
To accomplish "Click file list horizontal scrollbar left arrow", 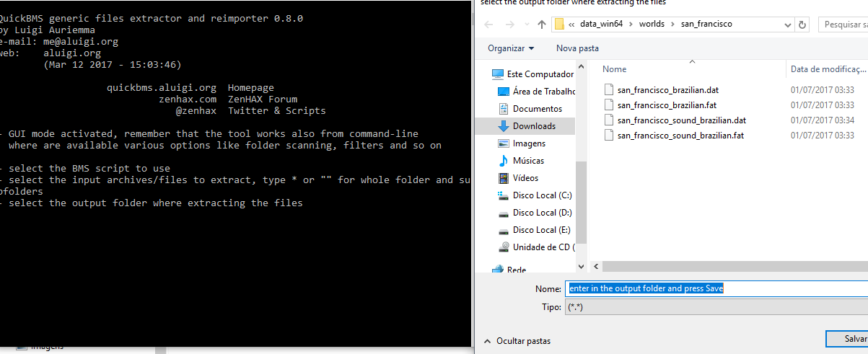I will pyautogui.click(x=596, y=266).
